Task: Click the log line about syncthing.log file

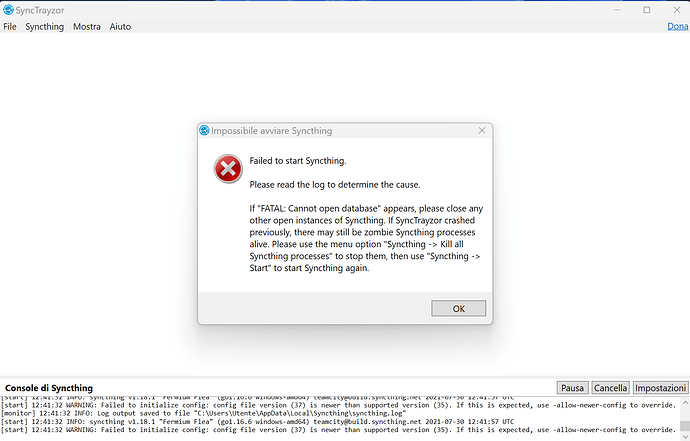Action: coord(204,413)
